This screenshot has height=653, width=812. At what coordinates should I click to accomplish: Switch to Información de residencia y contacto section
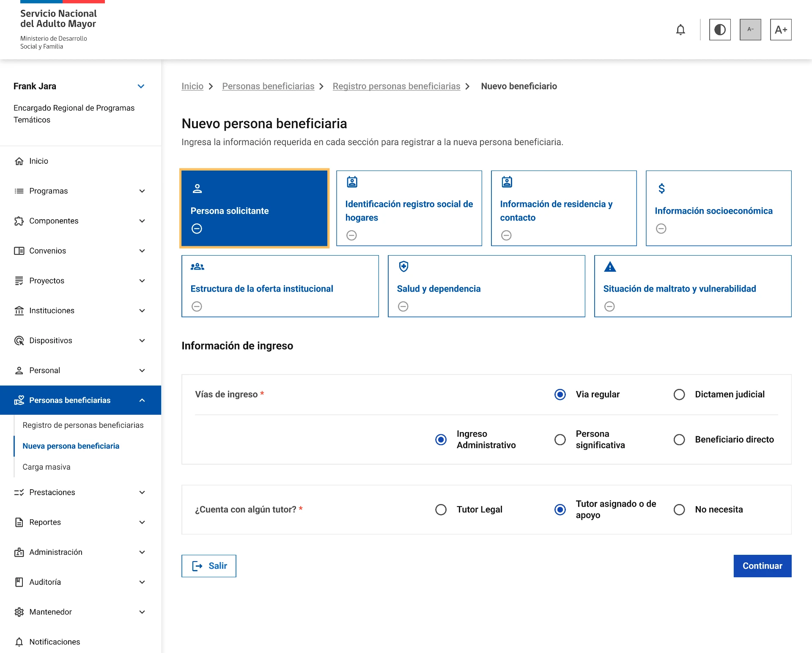[x=564, y=208]
